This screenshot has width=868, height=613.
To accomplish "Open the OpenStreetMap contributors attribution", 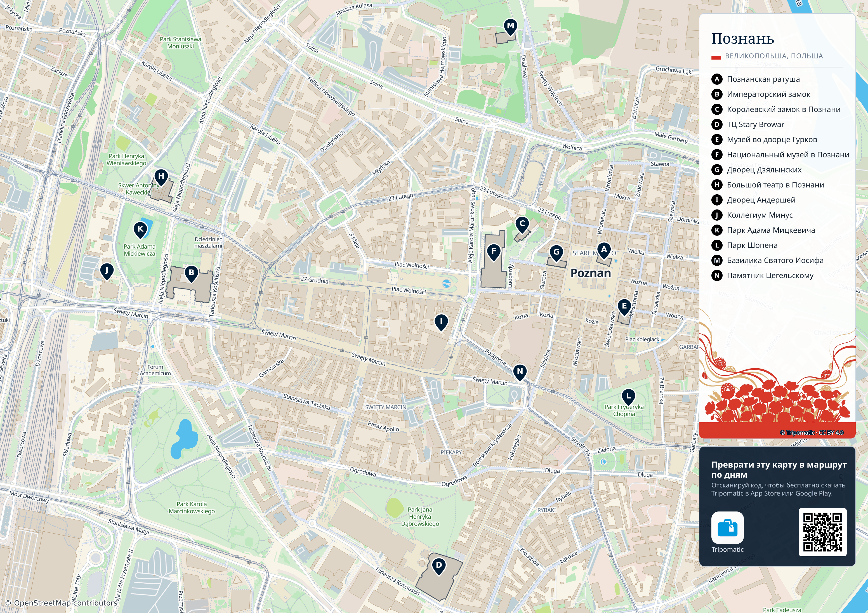I will tap(62, 603).
